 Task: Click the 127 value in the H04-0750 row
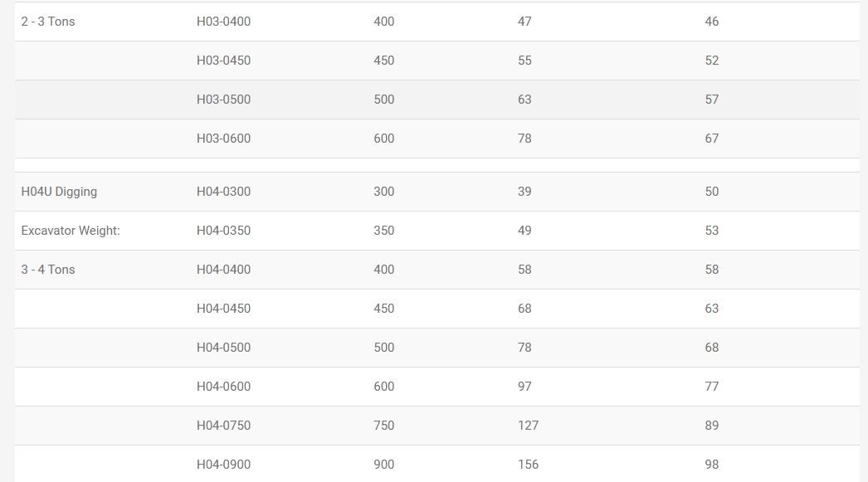point(528,426)
